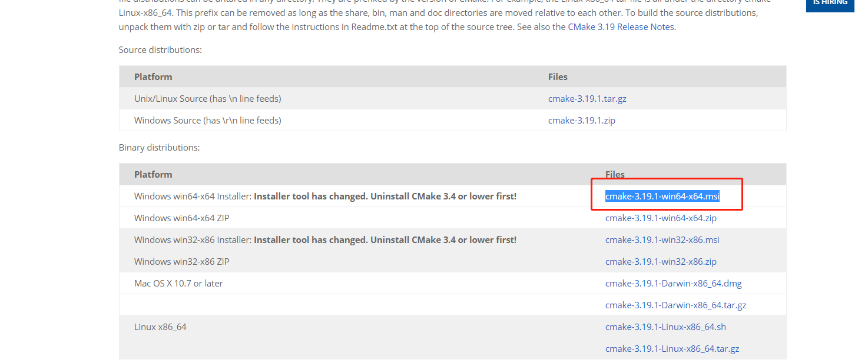Screen dimensions: 868x363
Task: Click the 'Mac OS X 10.7 or later' text
Action: tap(178, 284)
